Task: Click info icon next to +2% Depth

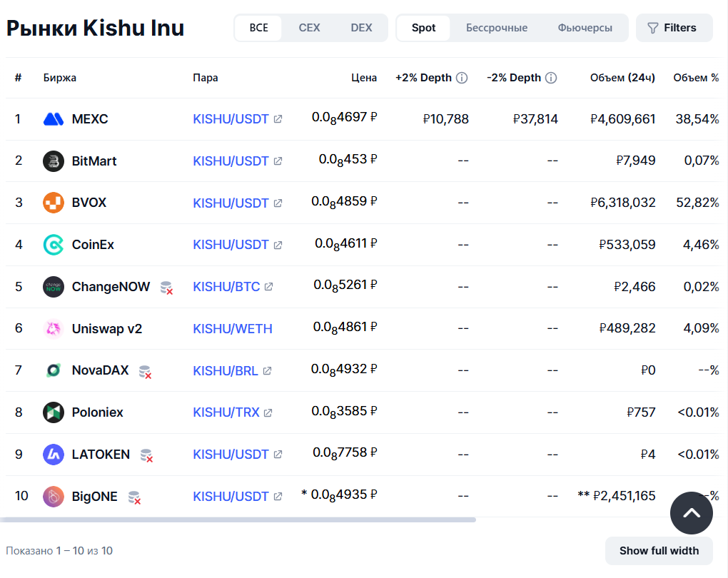Action: (x=462, y=78)
